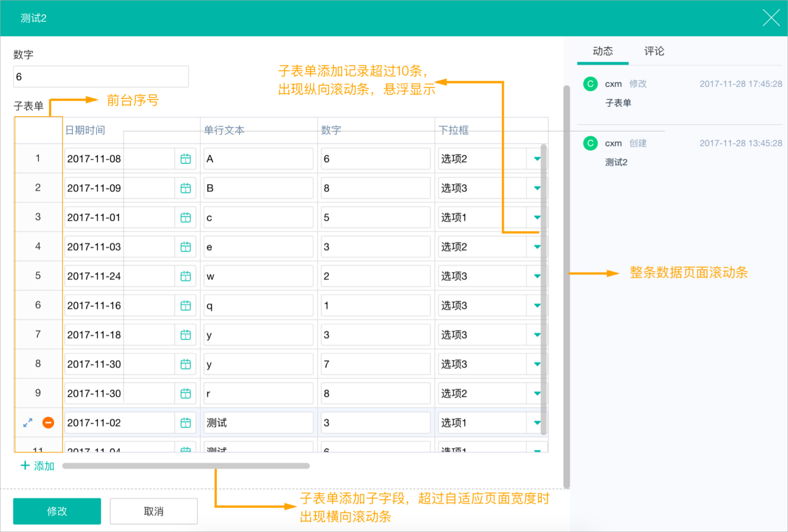Expand the 选项1 dropdown in row 3

(x=536, y=217)
